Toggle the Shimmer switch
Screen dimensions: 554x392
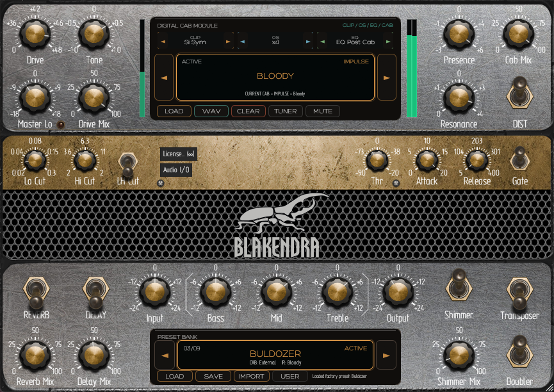pos(459,285)
